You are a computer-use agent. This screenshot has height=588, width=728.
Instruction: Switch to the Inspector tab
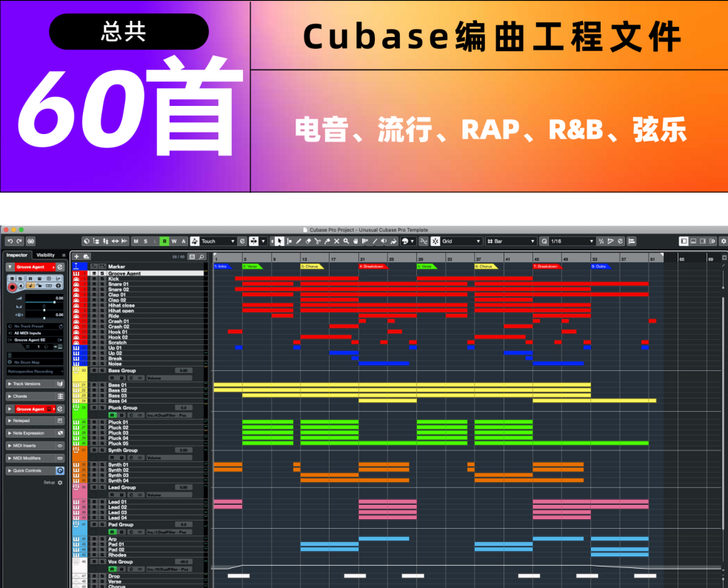pos(17,255)
